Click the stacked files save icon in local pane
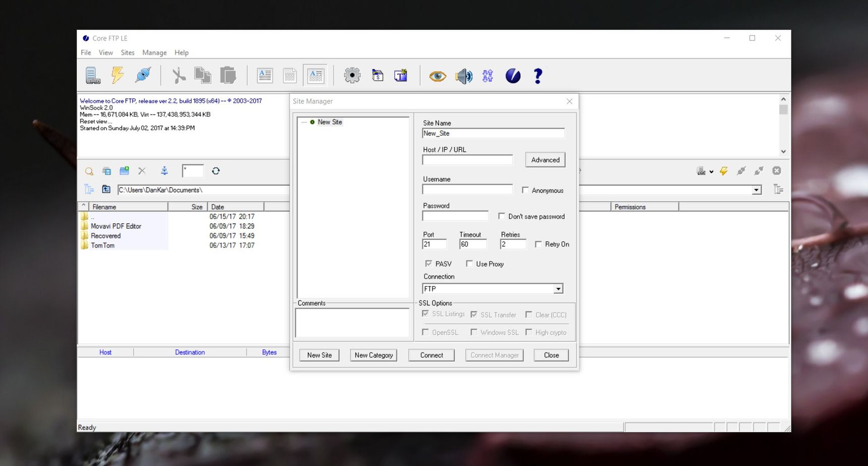The image size is (868, 466). (x=106, y=171)
